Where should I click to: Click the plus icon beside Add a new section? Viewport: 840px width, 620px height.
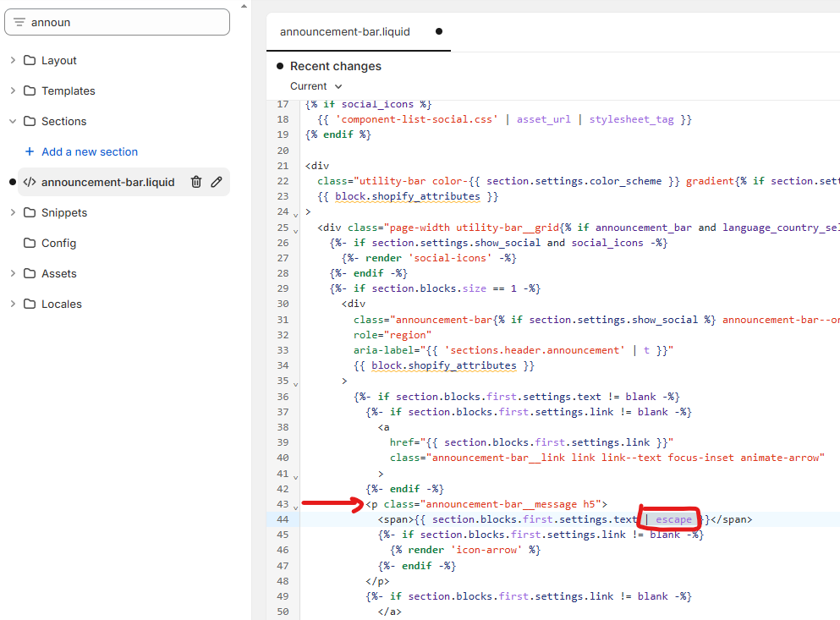tap(30, 151)
